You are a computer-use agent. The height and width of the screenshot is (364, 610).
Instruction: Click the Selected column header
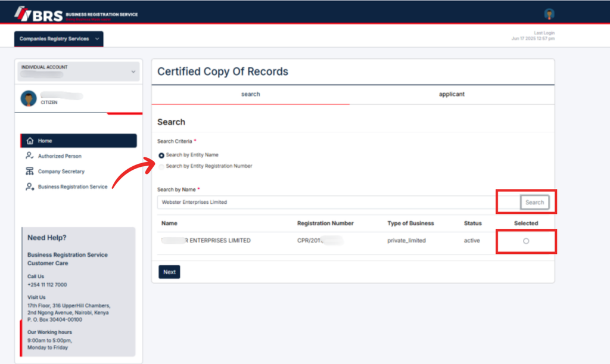pyautogui.click(x=526, y=223)
